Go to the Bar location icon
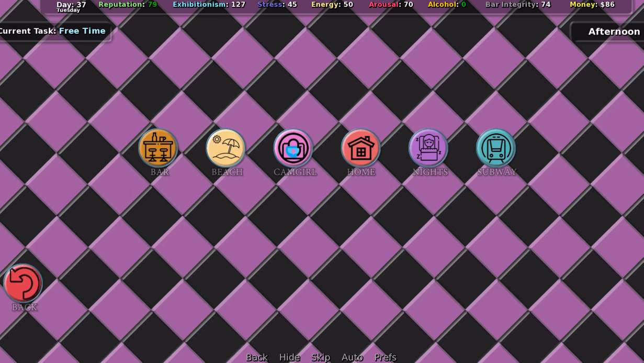This screenshot has width=644, height=363. (x=159, y=148)
